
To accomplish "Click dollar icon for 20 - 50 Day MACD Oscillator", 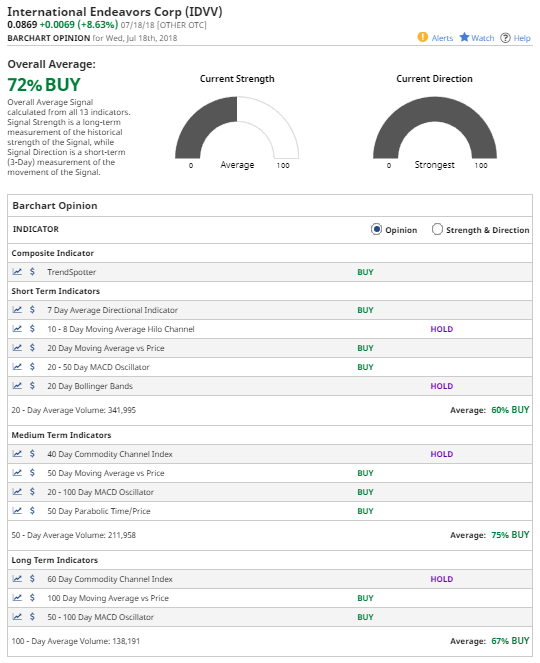I will (32, 367).
